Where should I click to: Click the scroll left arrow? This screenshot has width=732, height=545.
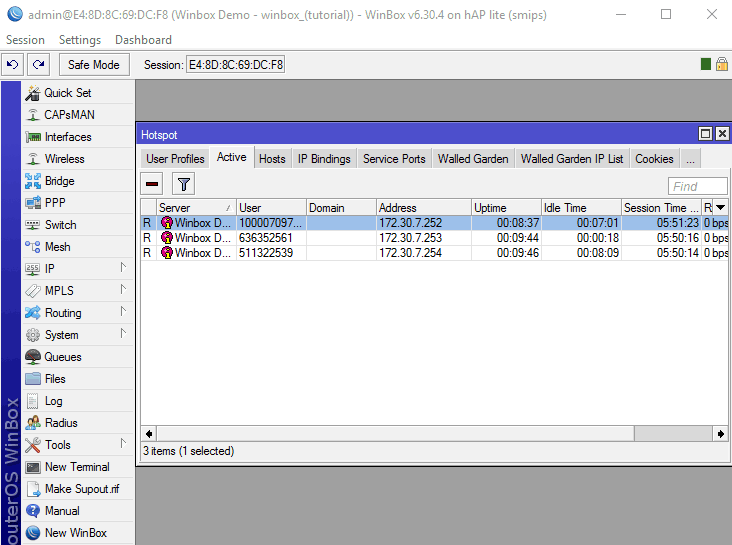click(149, 434)
